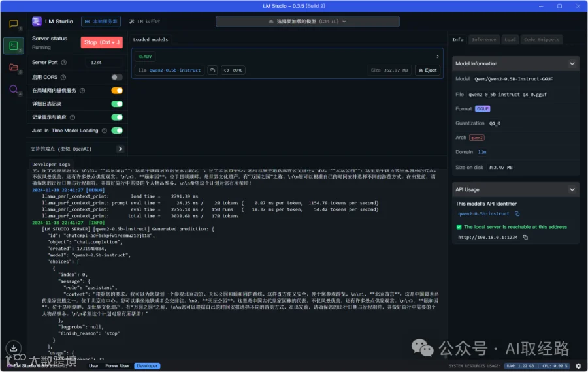Image resolution: width=588 pixels, height=372 pixels.
Task: Open My Models folder icon
Action: coord(14,67)
